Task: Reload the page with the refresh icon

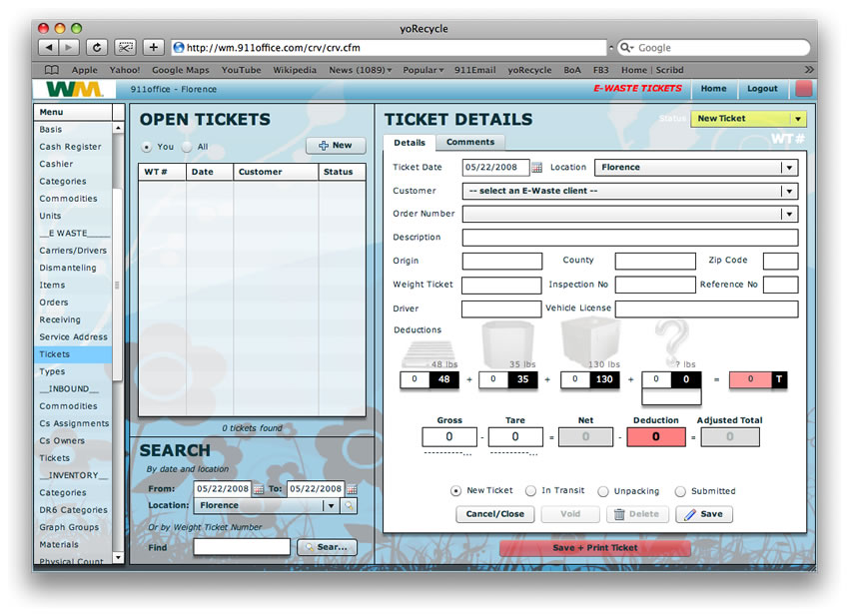Action: pos(96,47)
